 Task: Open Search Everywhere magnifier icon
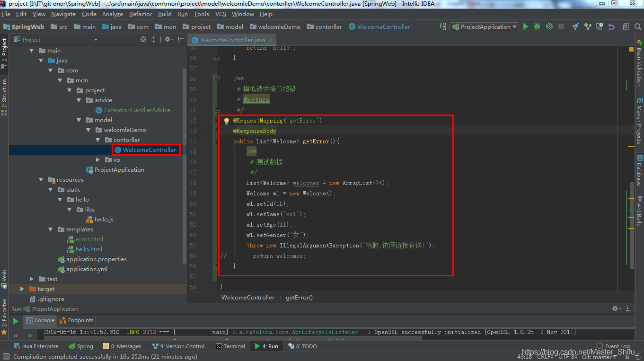coord(637,27)
